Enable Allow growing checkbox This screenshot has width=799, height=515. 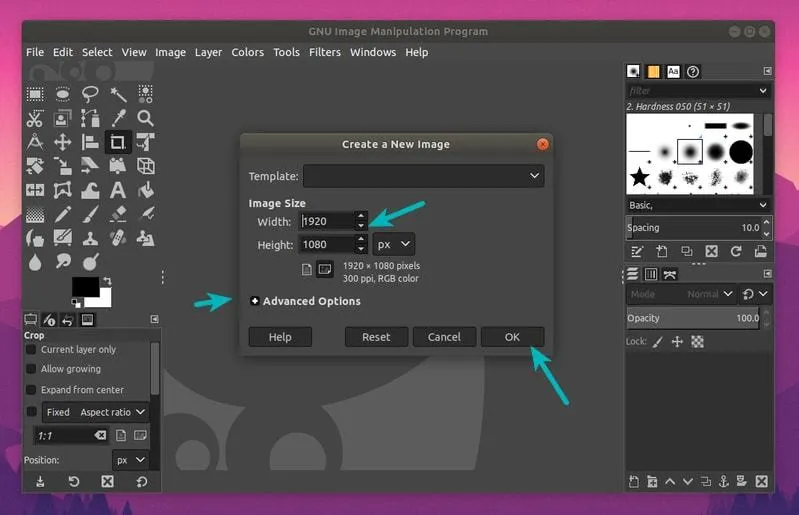coord(31,369)
